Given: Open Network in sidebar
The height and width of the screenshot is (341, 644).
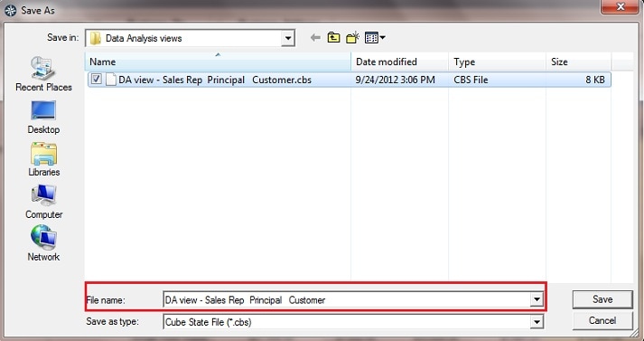Looking at the screenshot, I should (43, 244).
